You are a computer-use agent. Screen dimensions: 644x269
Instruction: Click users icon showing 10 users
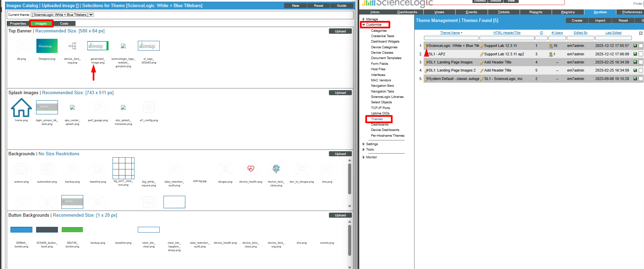pos(551,46)
